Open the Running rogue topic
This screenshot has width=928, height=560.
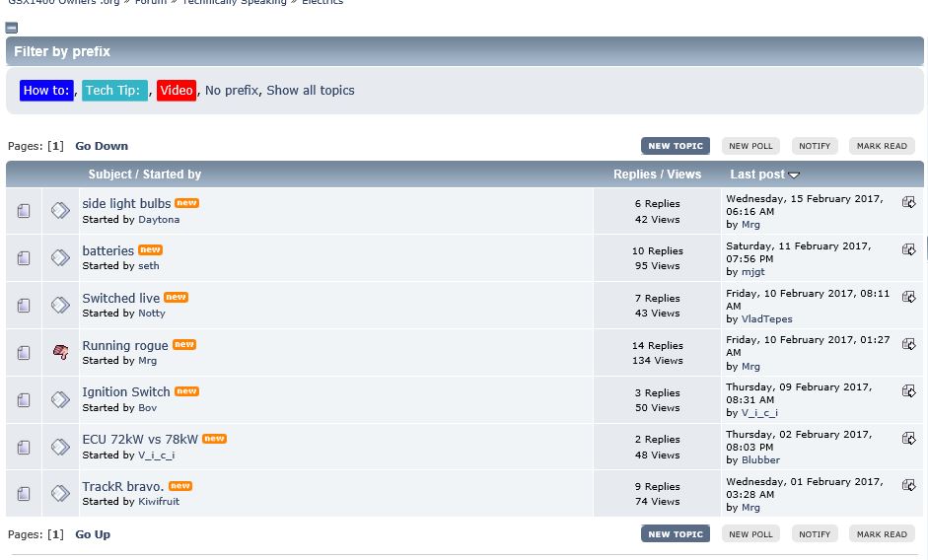(125, 346)
